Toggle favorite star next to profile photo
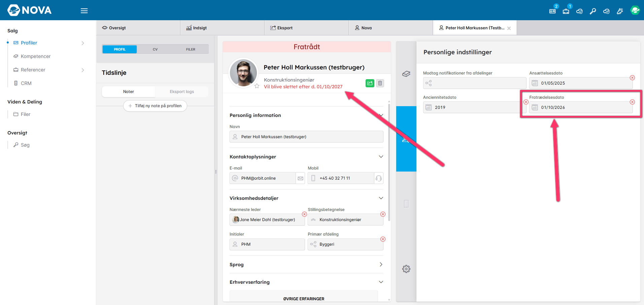This screenshot has height=305, width=644. pyautogui.click(x=257, y=86)
